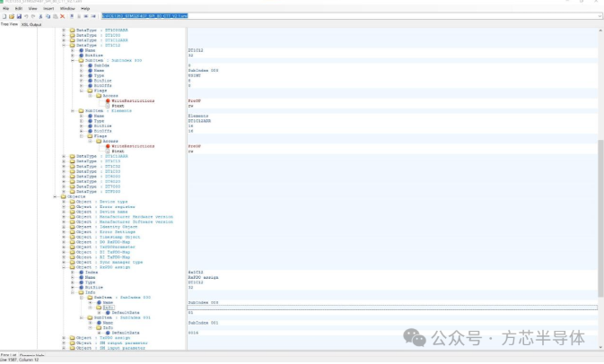The width and height of the screenshot is (604, 364).
Task: Open the Help menu
Action: (x=85, y=8)
